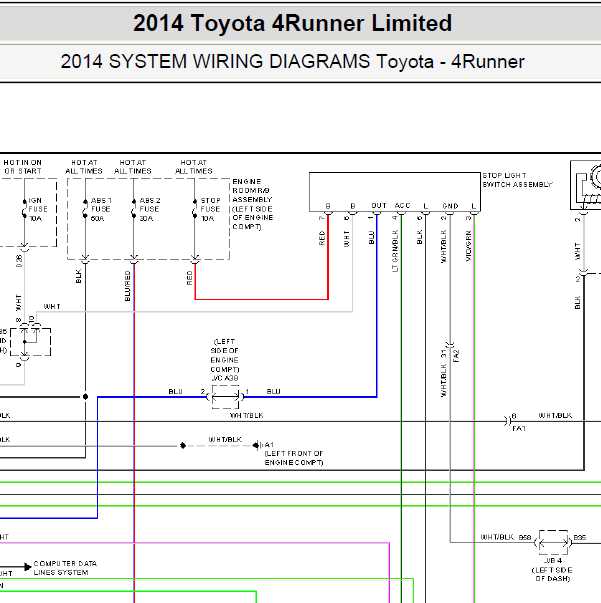Click the 'GND' terminal label in switch box

tap(450, 206)
